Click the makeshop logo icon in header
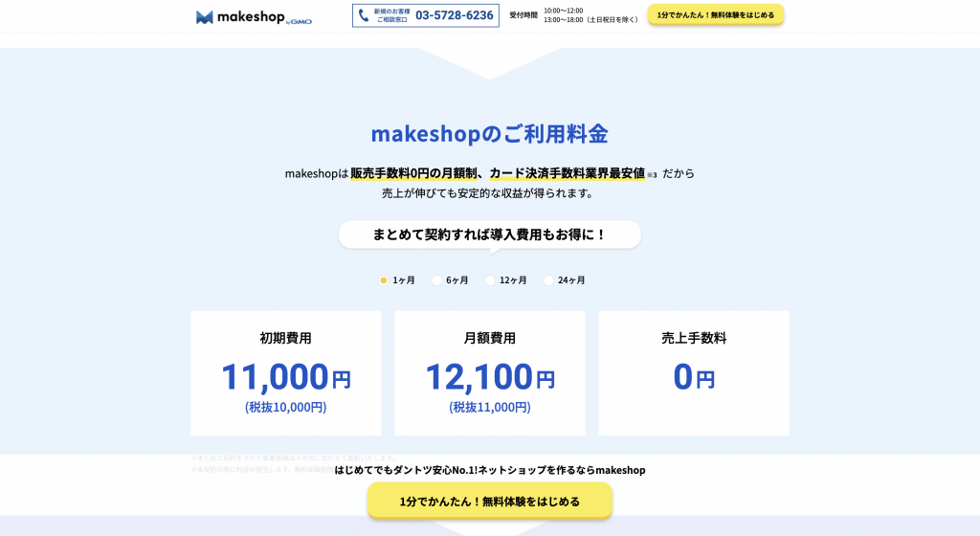Viewport: 980px width, 536px height. tap(205, 16)
